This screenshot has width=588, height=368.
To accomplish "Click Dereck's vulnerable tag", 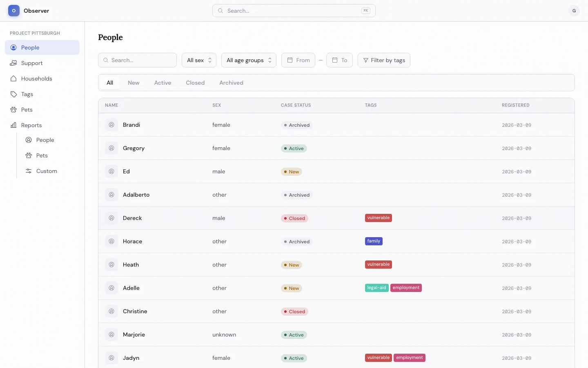I will [x=379, y=218].
